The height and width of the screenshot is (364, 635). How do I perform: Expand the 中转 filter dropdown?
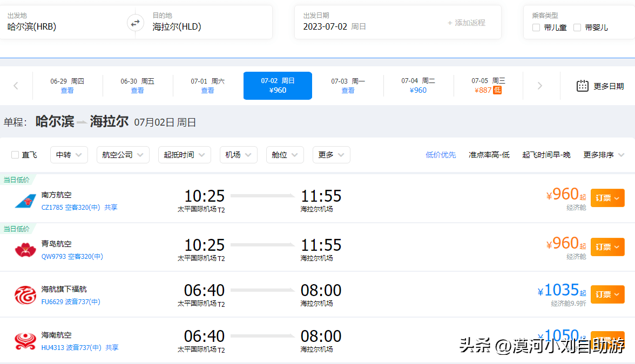tap(69, 155)
